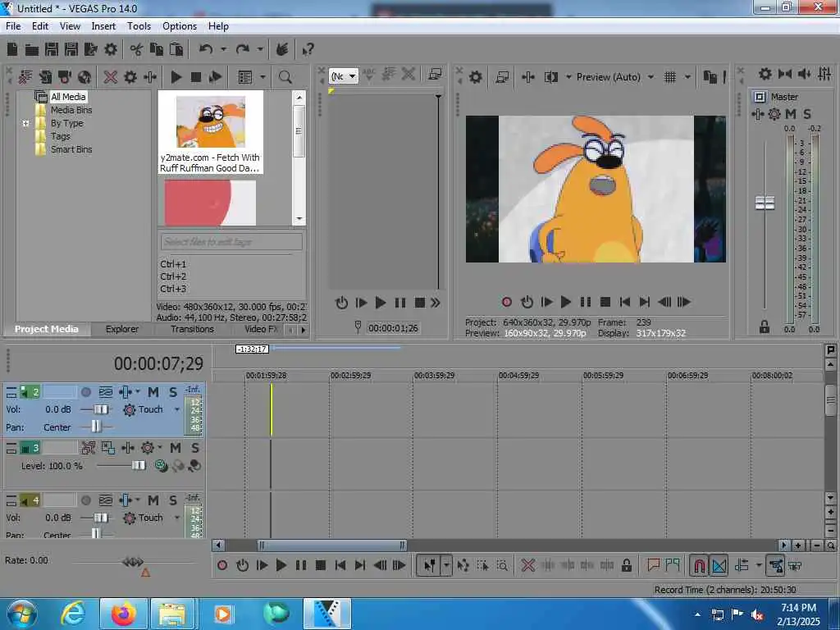Open edit tool selection dropdown arrow
The width and height of the screenshot is (840, 630).
pos(446,565)
